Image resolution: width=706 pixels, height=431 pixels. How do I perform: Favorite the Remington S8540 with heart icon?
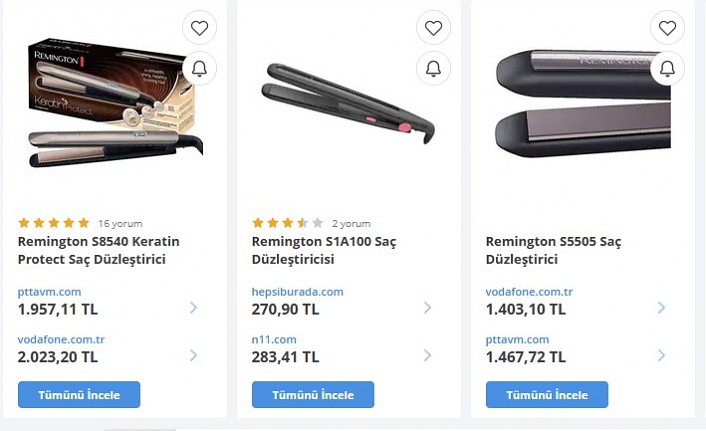[x=199, y=28]
